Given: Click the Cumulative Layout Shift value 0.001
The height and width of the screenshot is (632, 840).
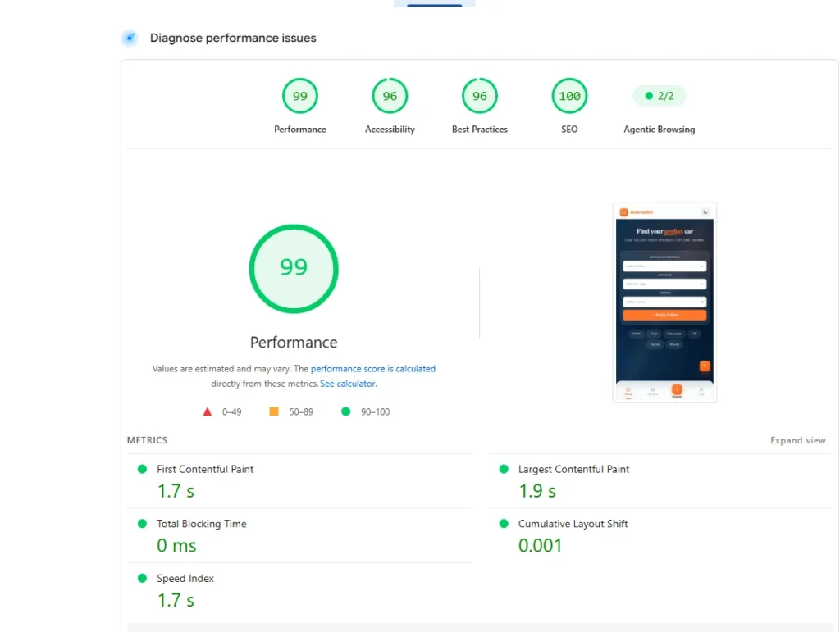Looking at the screenshot, I should tap(540, 546).
